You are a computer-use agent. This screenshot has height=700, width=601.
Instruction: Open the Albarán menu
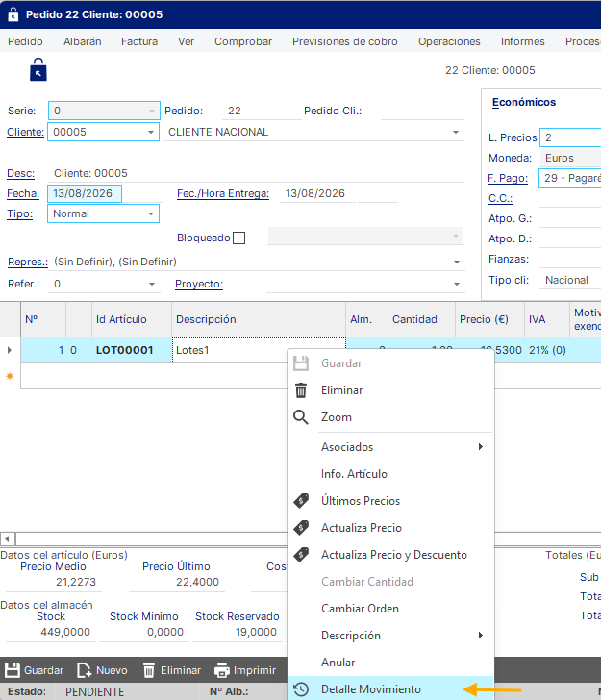tap(83, 41)
